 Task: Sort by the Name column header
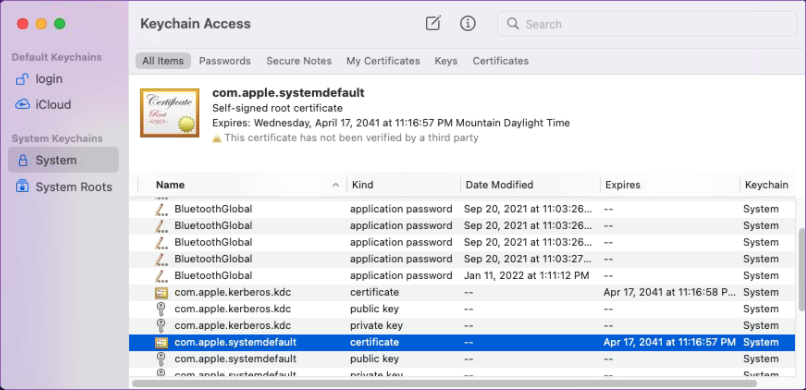tap(170, 185)
